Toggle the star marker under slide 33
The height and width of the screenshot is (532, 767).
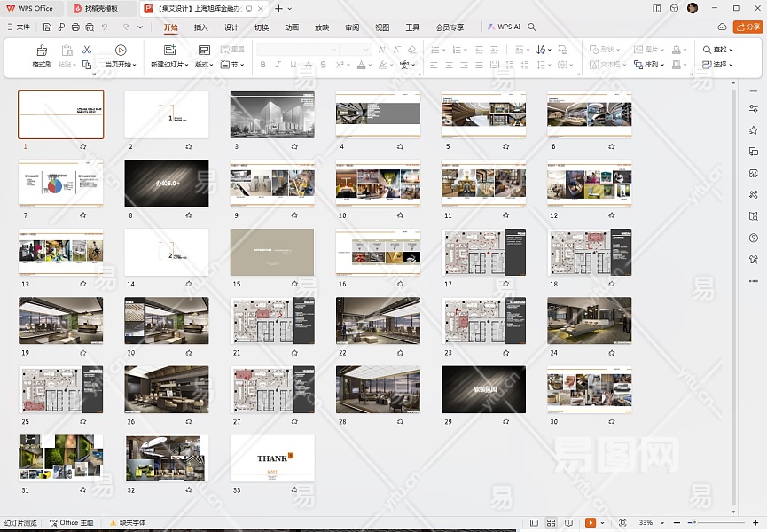(x=294, y=490)
